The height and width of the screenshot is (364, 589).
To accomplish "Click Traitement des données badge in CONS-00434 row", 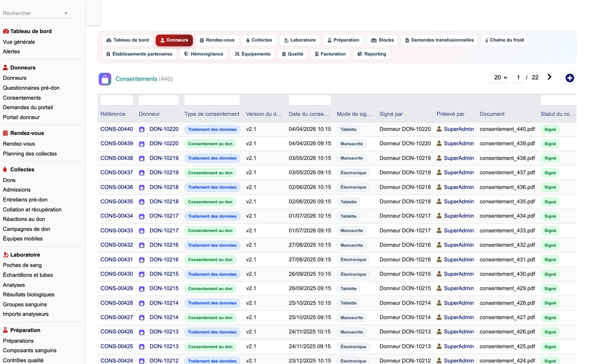I will coord(212,216).
